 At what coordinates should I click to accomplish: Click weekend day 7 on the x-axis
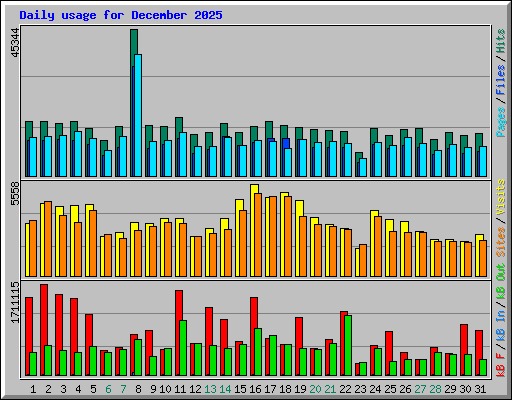click(123, 389)
